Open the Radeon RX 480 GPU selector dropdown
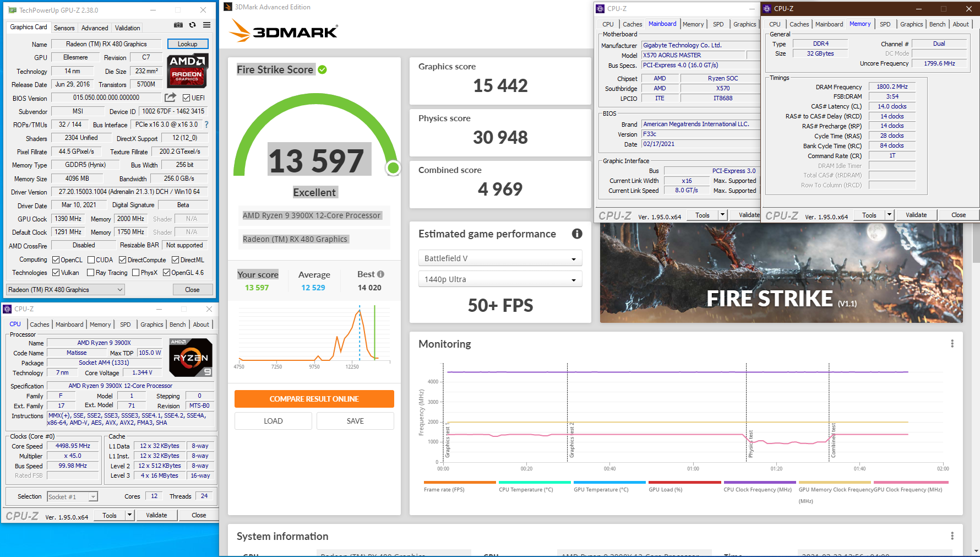The height and width of the screenshot is (557, 980). [x=66, y=290]
